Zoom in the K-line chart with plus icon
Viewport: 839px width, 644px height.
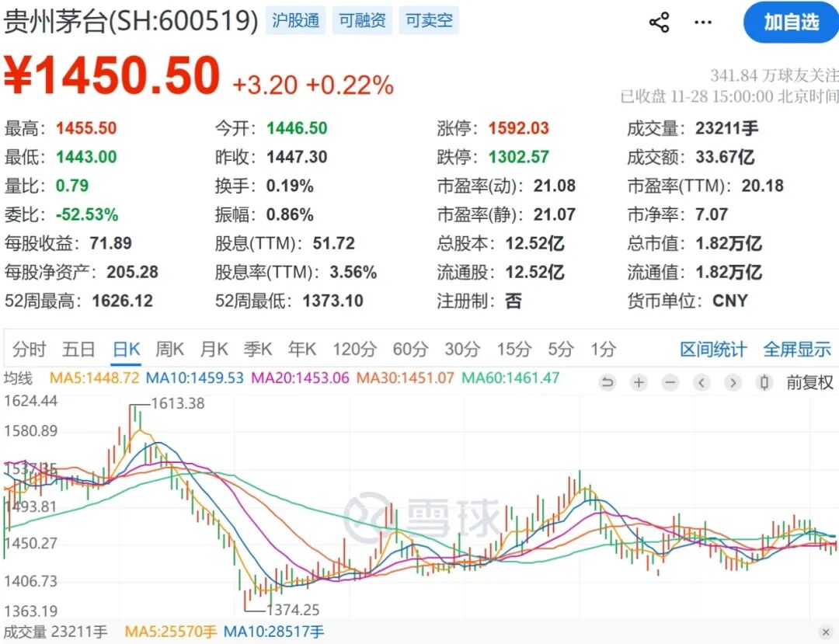[639, 382]
